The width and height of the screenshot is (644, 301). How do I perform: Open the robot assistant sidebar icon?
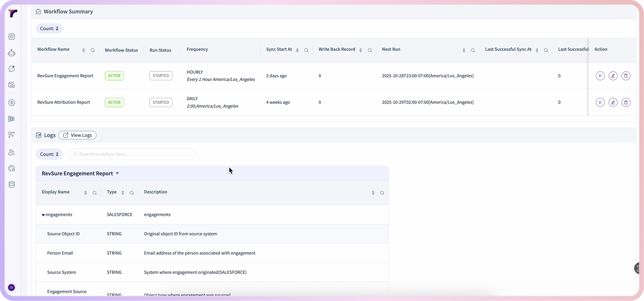[x=12, y=53]
